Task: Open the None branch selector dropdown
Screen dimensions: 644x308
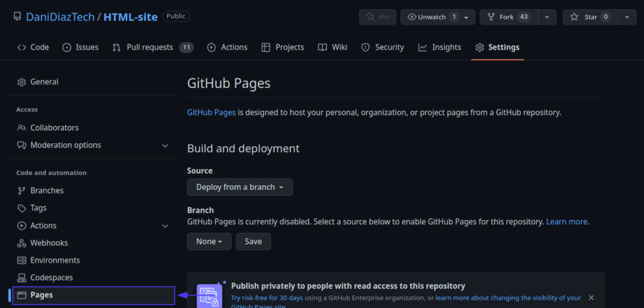Action: (209, 241)
